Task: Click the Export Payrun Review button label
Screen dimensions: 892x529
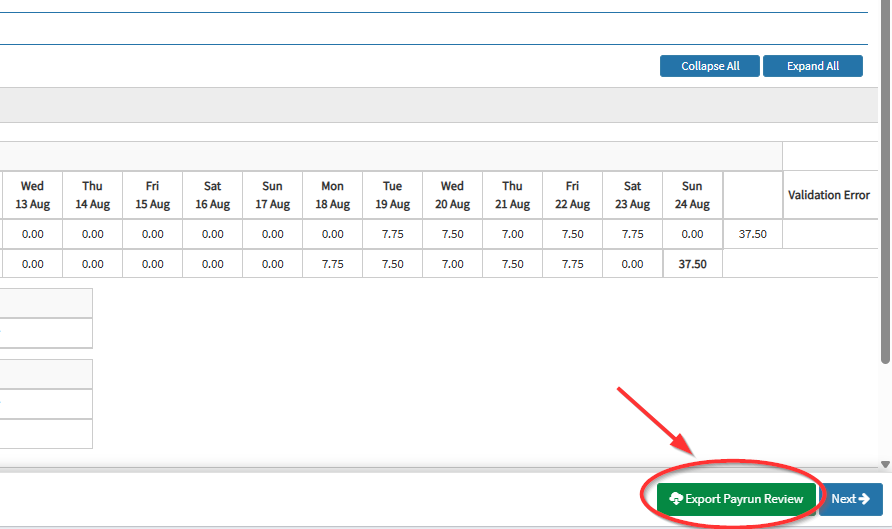Action: [x=743, y=499]
